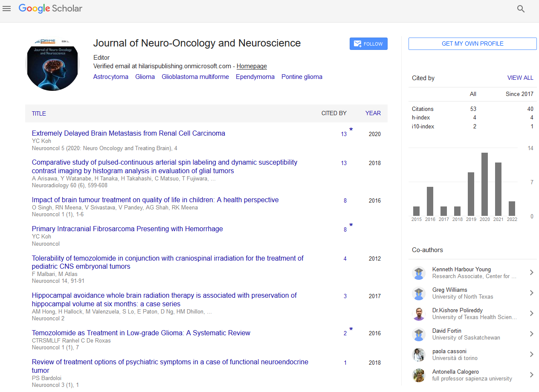The height and width of the screenshot is (392, 539).
Task: Click Get My Own Profile button
Action: [472, 44]
